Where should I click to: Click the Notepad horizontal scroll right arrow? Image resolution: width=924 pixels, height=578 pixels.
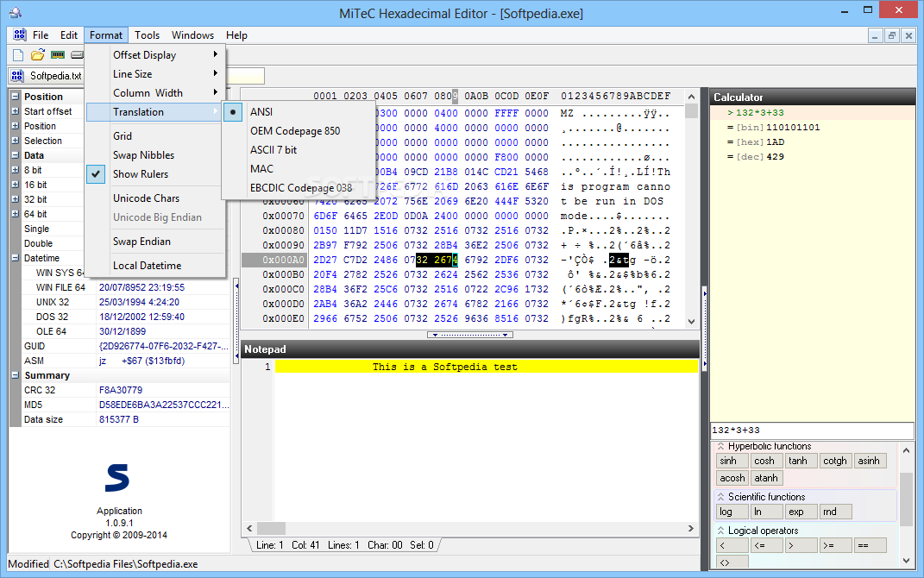(691, 529)
